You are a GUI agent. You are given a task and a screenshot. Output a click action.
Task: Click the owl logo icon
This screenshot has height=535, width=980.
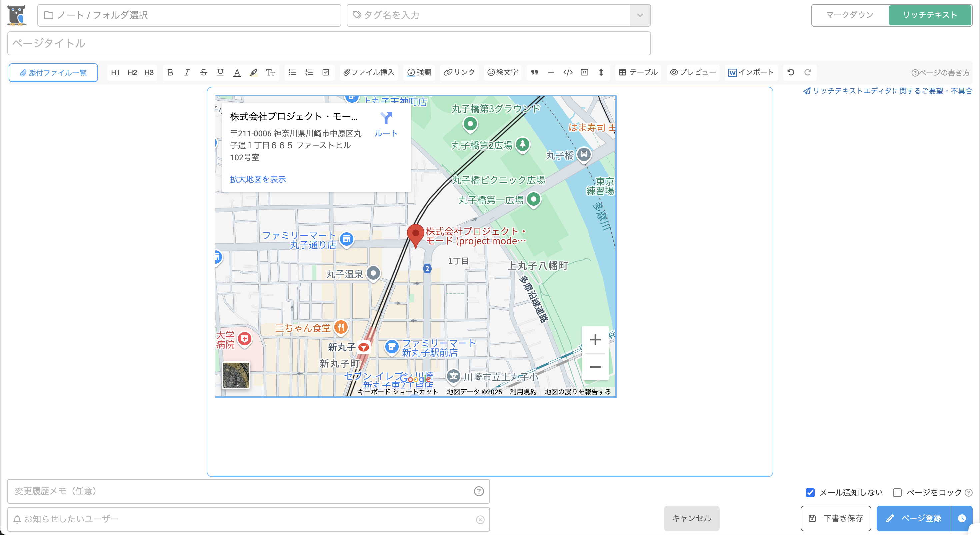[17, 15]
